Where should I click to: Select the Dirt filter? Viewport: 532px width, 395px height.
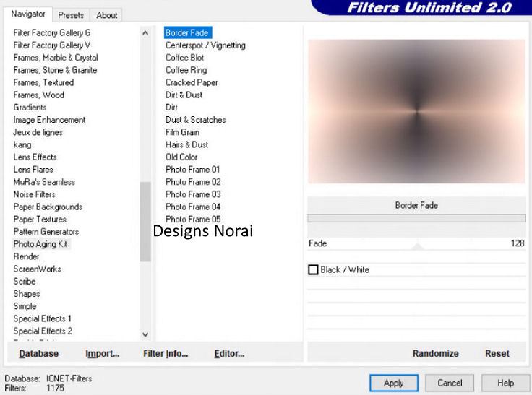[x=171, y=108]
